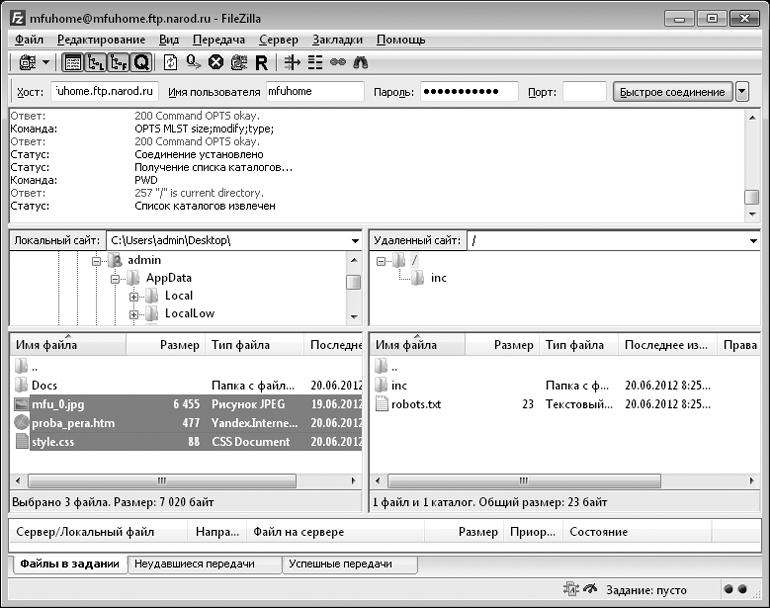
Task: Toggle message log display icon
Action: 73,62
